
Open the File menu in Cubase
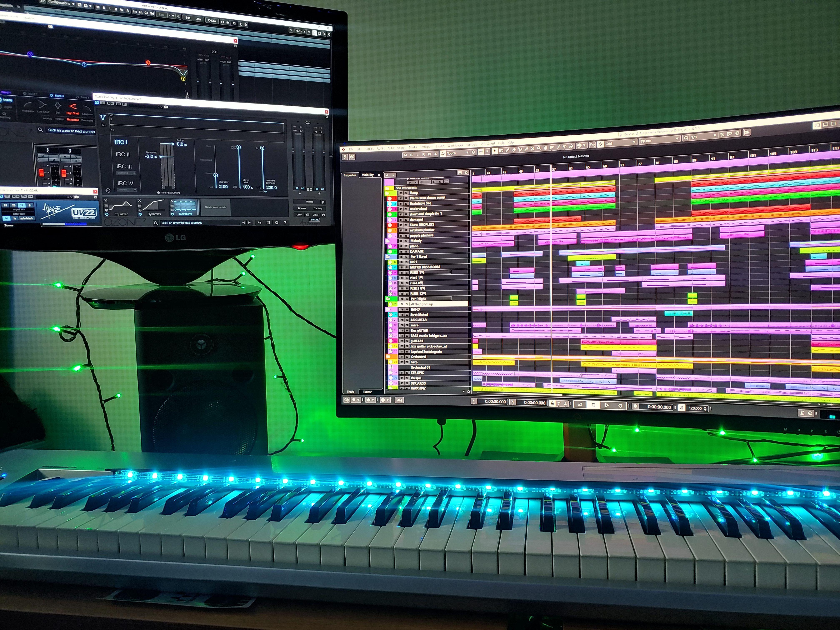click(x=351, y=149)
